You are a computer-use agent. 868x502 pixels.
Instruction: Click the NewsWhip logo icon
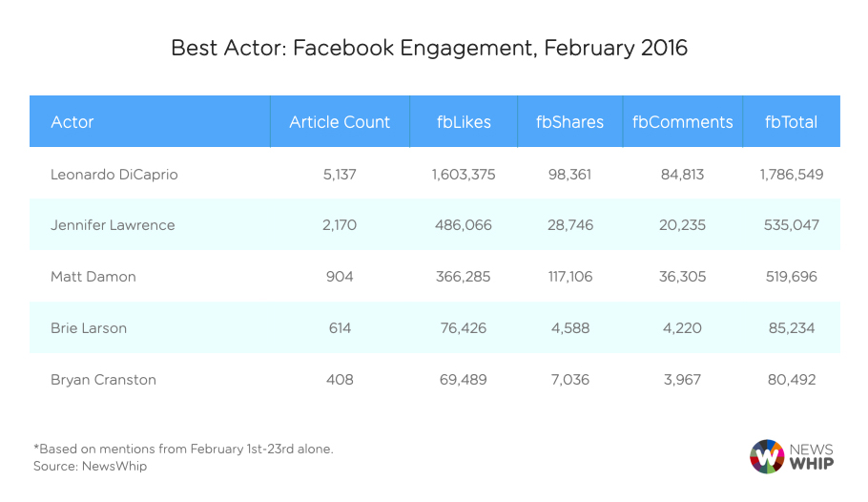(x=767, y=456)
